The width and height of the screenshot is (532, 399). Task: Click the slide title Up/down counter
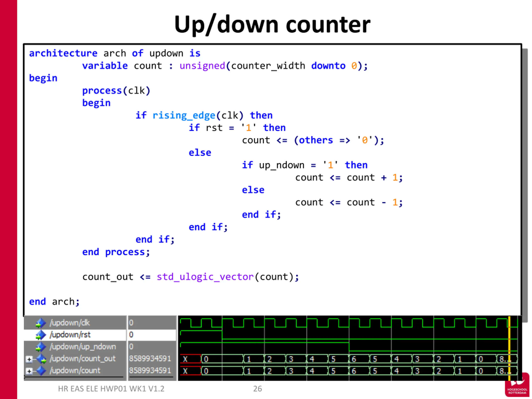point(272,25)
